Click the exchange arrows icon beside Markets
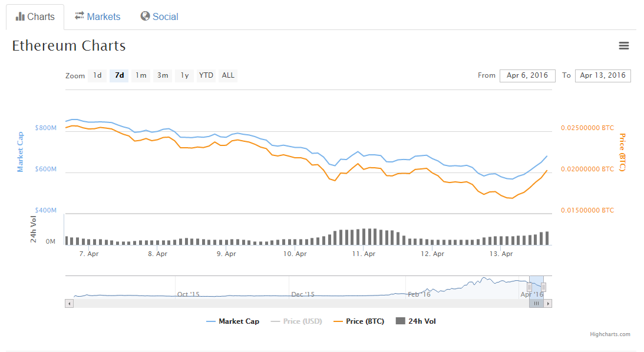The width and height of the screenshot is (644, 352). [x=80, y=16]
